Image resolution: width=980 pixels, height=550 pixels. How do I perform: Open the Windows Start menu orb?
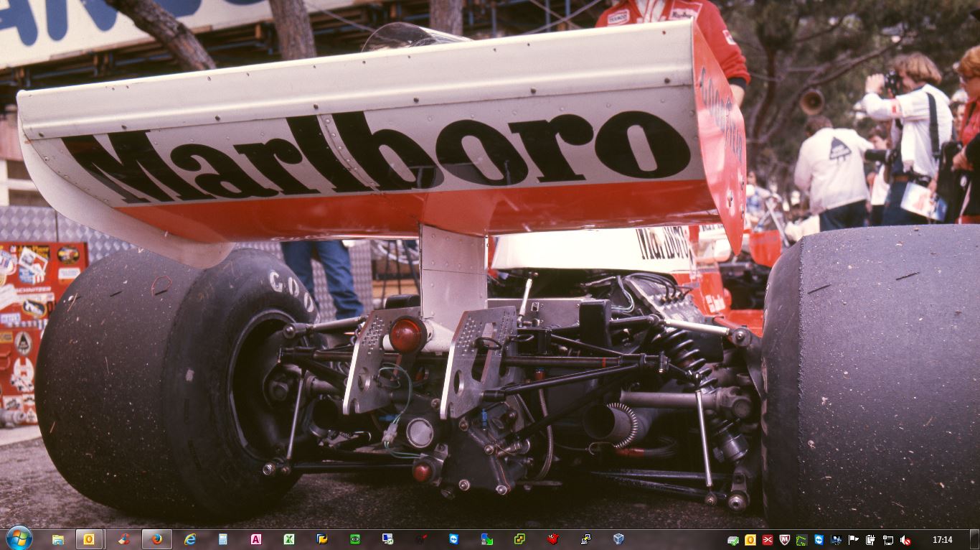click(x=19, y=539)
